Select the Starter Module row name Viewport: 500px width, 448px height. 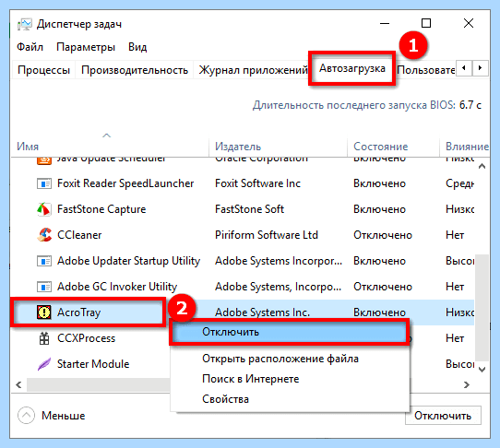[93, 364]
